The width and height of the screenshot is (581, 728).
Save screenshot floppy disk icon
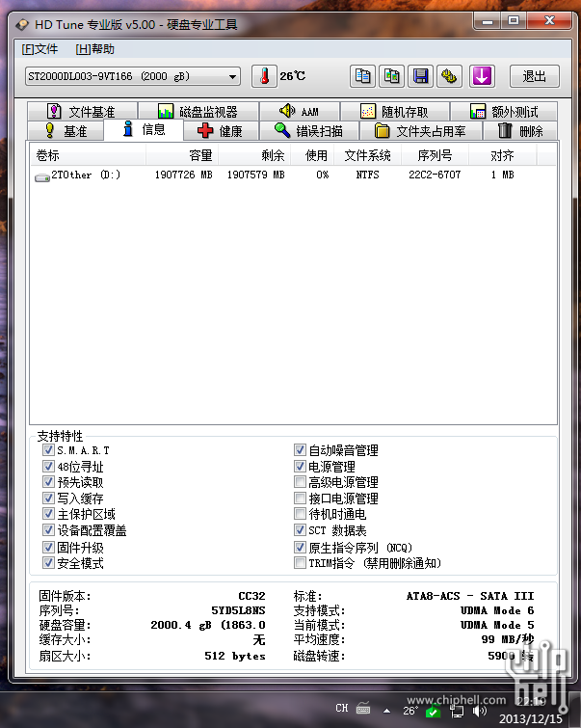coord(420,76)
